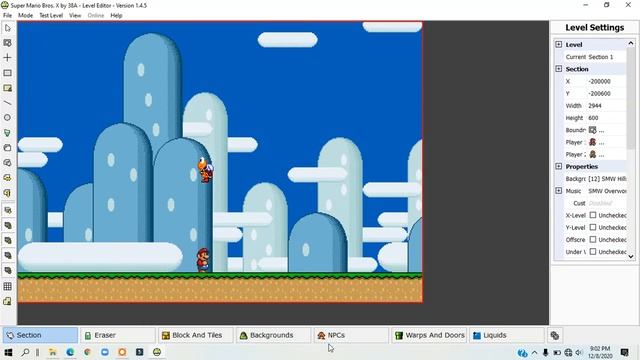Open the Help menu

[x=116, y=16]
